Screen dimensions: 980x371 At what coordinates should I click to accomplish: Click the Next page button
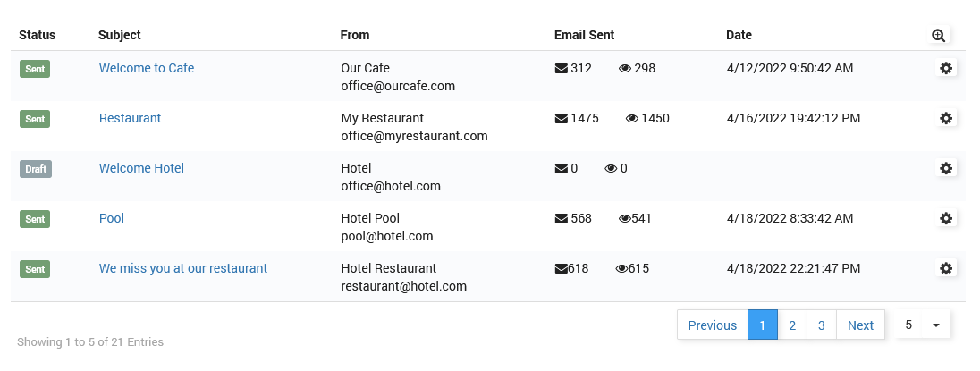tap(860, 325)
